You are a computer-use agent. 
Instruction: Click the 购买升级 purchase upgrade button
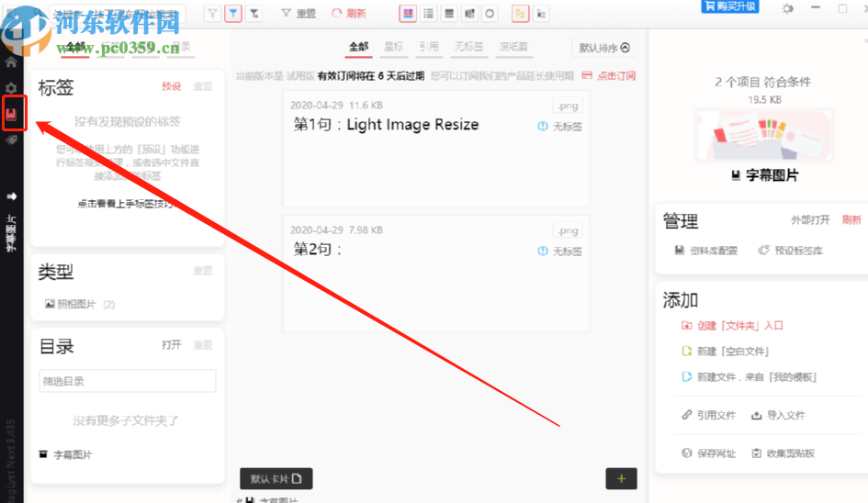pyautogui.click(x=729, y=6)
